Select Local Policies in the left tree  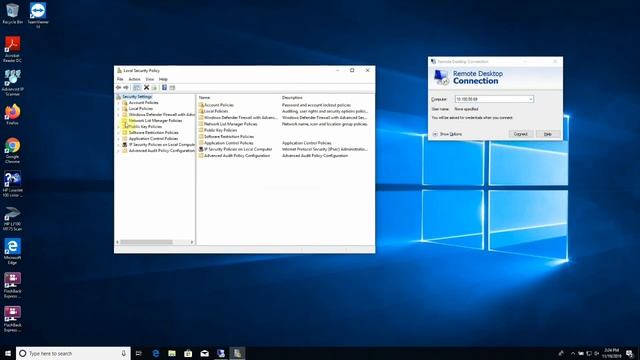(x=141, y=109)
